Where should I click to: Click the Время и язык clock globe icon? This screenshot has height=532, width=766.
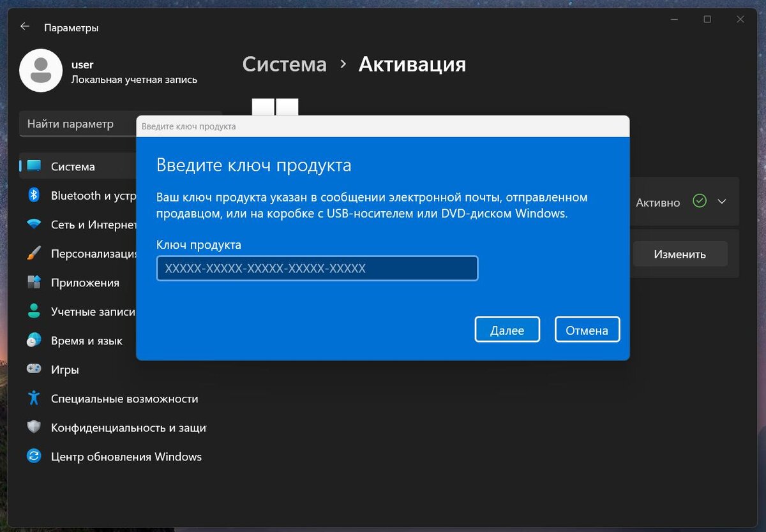tap(34, 340)
